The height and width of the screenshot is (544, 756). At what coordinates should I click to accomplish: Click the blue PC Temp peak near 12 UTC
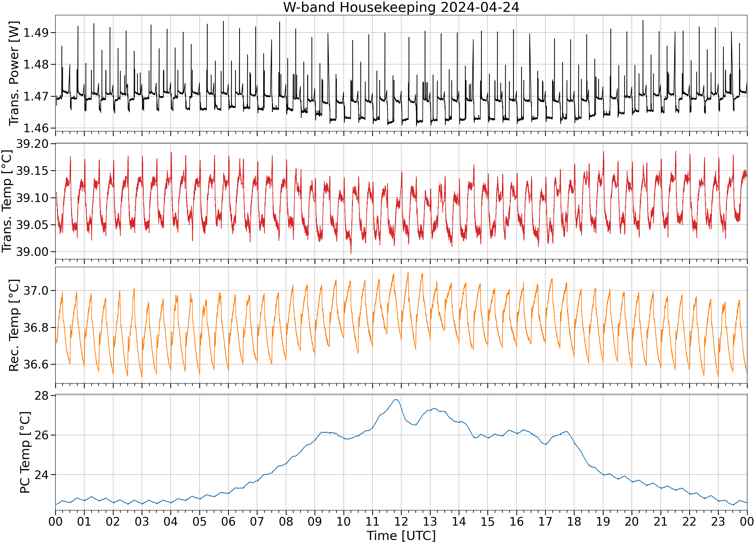[x=396, y=400]
